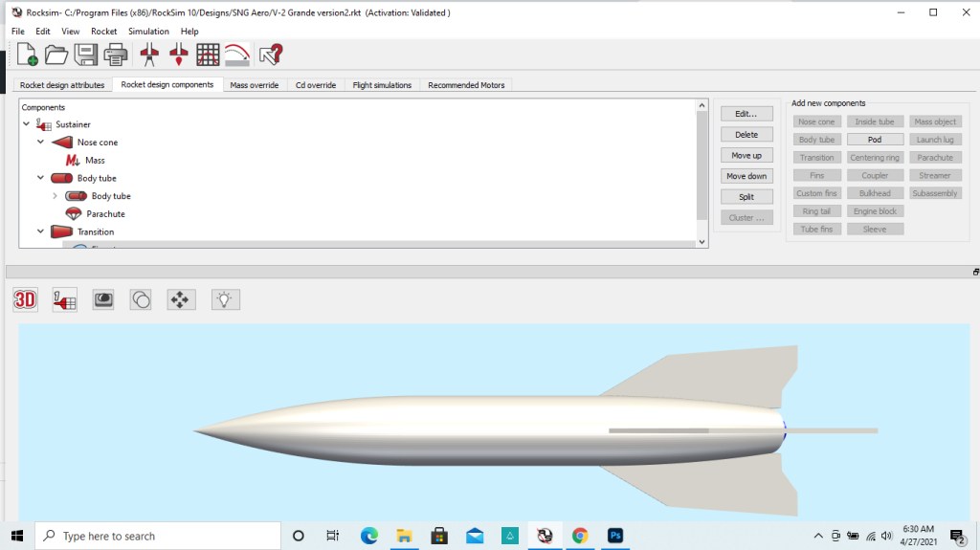Open the help pointer question mark icon
Image resolution: width=980 pixels, height=550 pixels.
271,55
